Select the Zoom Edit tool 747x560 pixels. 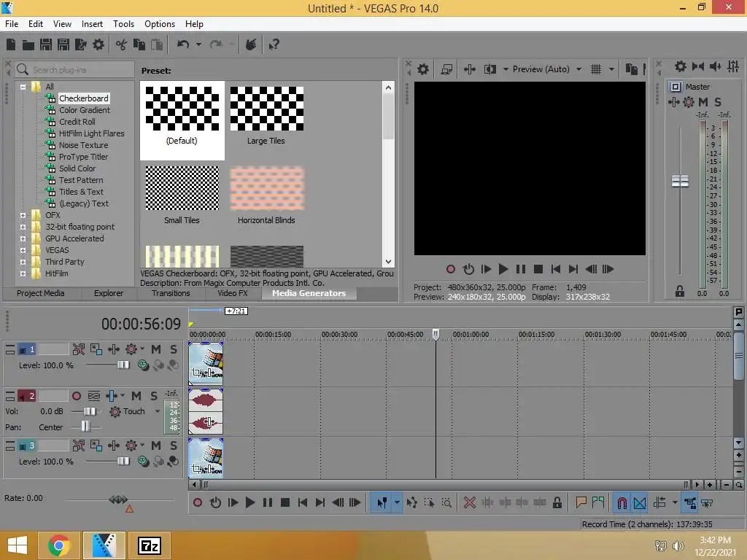(x=446, y=502)
